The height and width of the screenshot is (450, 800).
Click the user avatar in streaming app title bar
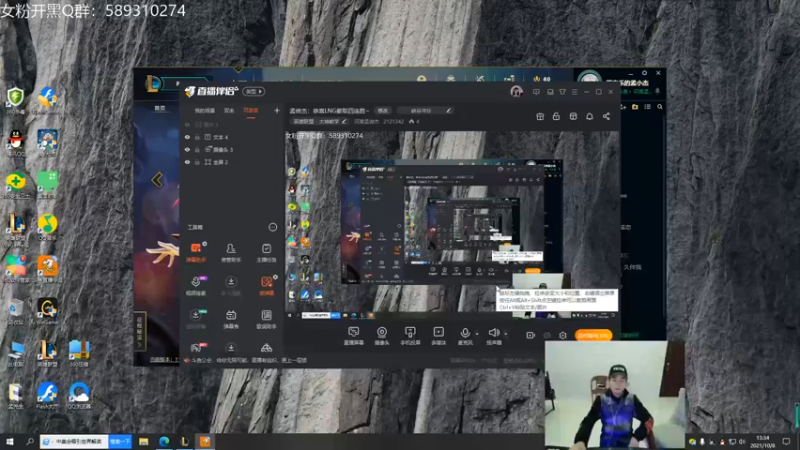pyautogui.click(x=516, y=92)
